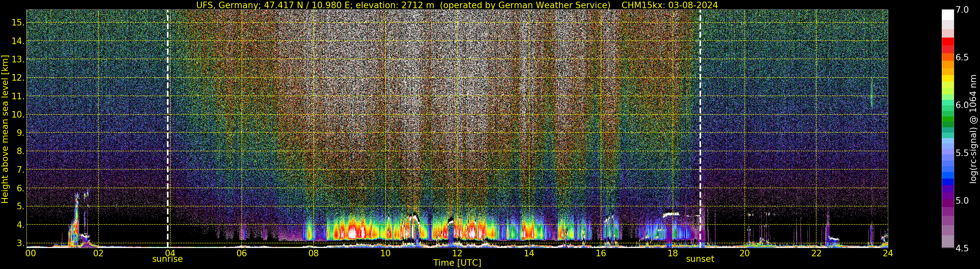Click the '9.' height axis tick label
980x269 pixels.
click(20, 133)
